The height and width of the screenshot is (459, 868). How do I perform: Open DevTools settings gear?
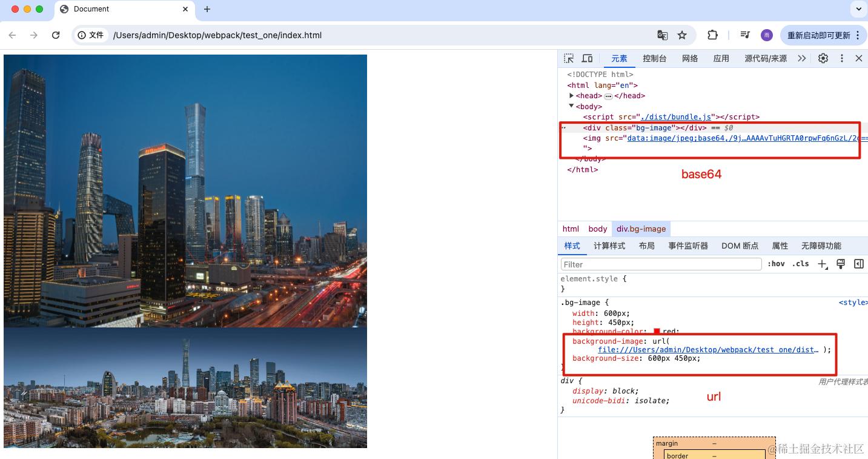pyautogui.click(x=823, y=58)
